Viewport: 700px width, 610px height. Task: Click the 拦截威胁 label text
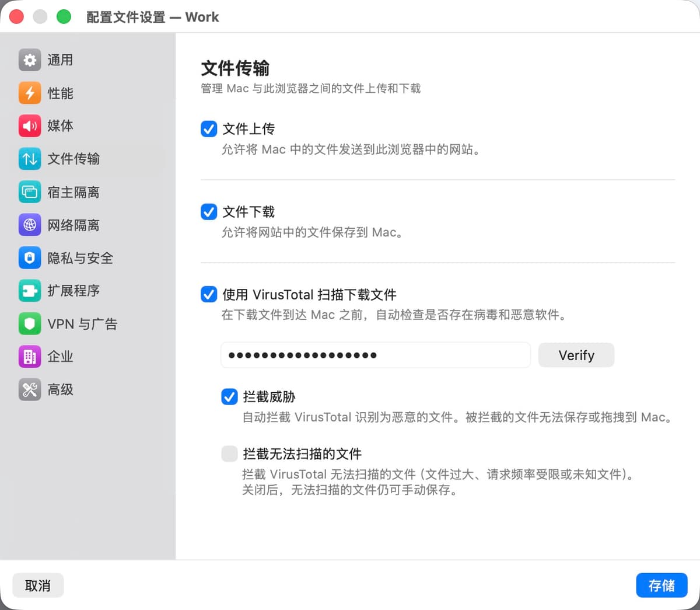[x=269, y=397]
